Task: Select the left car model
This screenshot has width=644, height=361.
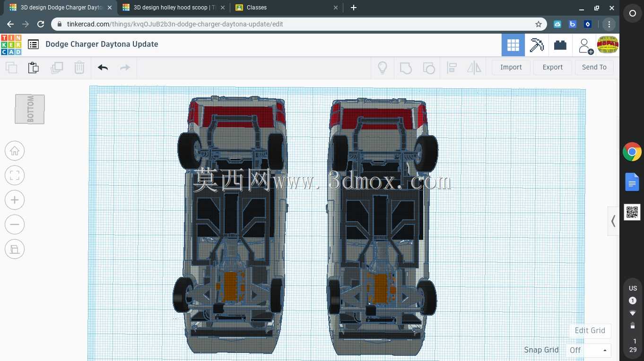Action: tap(232, 224)
